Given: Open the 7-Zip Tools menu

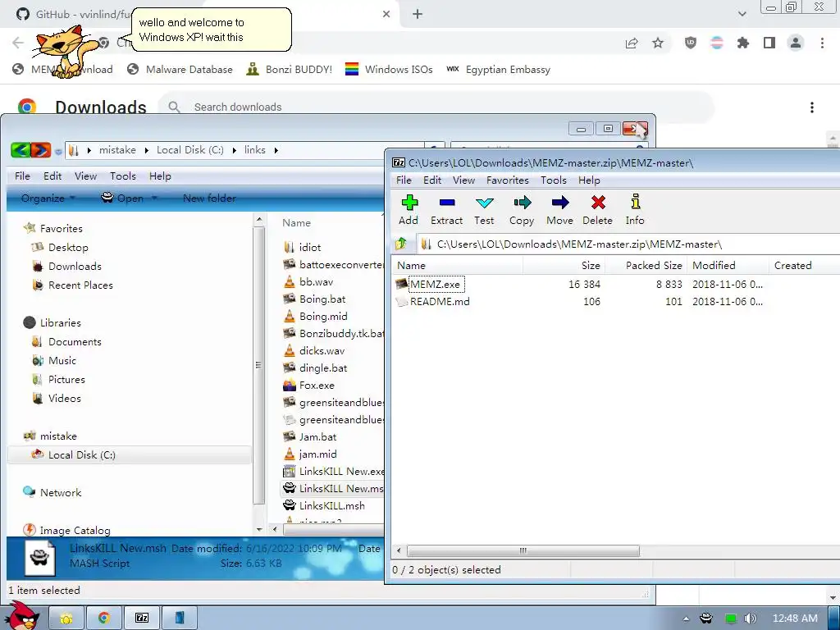Looking at the screenshot, I should 554,180.
